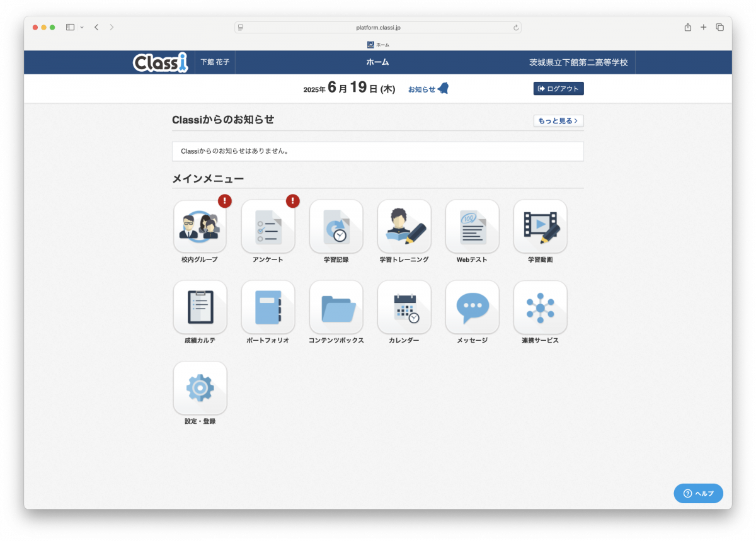The height and width of the screenshot is (541, 756).
Task: Open the ヘルプ help button
Action: coord(698,493)
